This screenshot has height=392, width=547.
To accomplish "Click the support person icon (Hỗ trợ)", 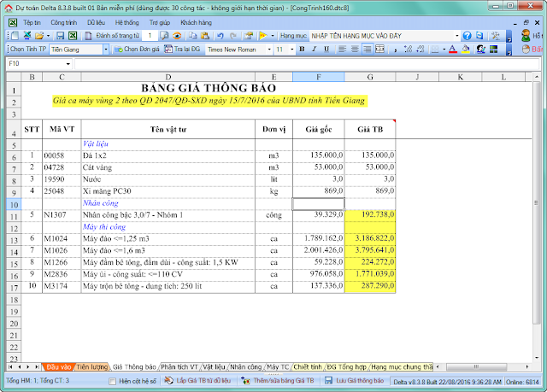I will (526, 36).
